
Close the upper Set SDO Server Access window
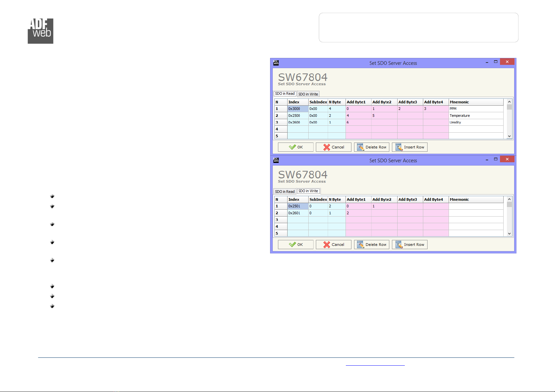click(507, 62)
